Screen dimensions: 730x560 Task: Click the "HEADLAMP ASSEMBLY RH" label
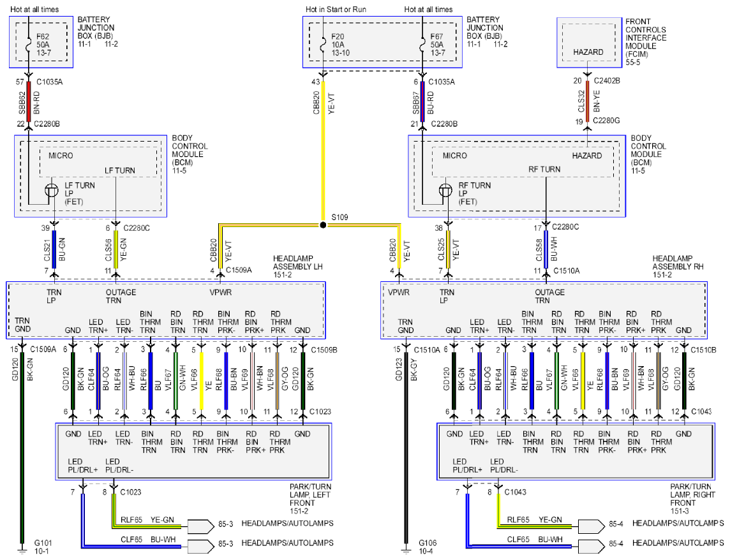click(x=678, y=263)
